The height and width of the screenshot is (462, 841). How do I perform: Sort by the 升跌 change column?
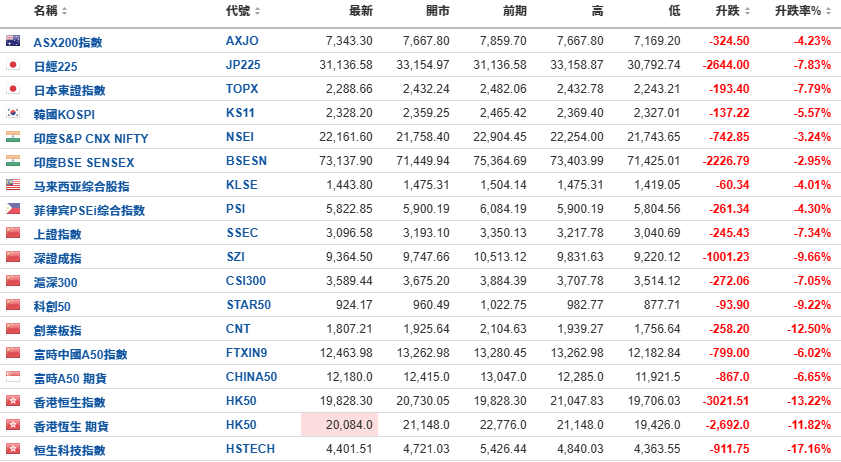click(733, 11)
